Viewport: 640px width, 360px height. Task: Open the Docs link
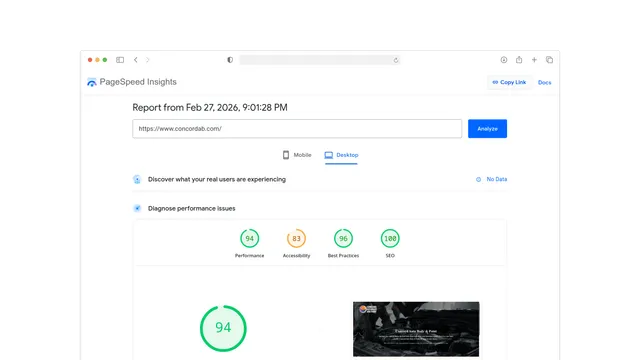[544, 82]
